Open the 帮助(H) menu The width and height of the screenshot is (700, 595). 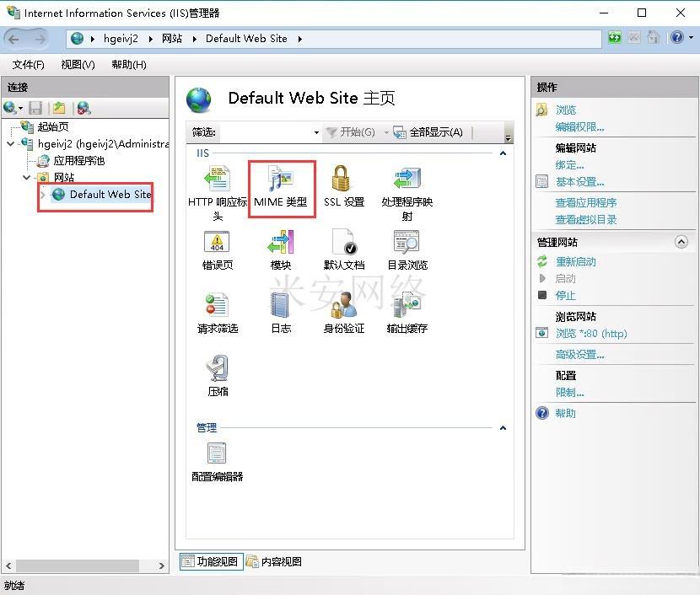129,65
